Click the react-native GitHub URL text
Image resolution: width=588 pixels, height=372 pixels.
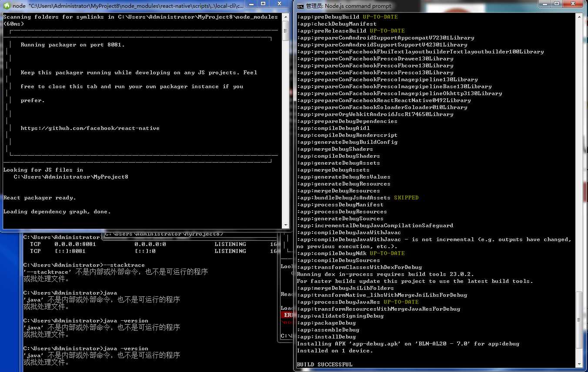click(x=90, y=128)
